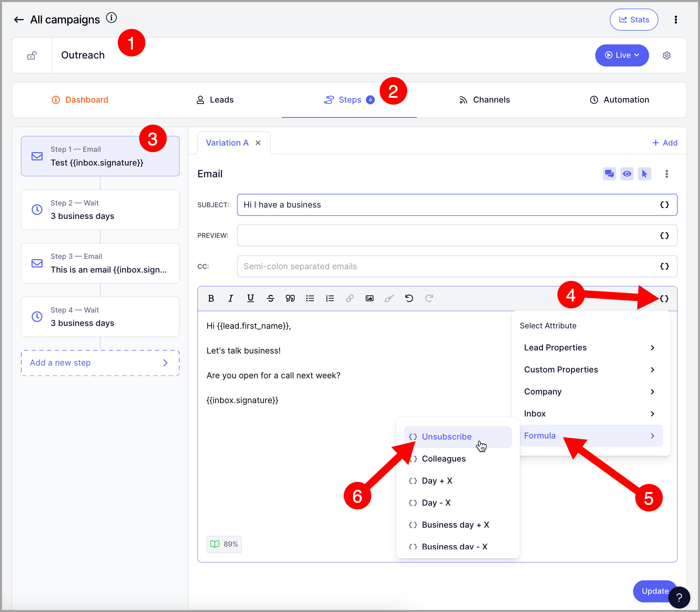The height and width of the screenshot is (612, 700).
Task: Click the Update button
Action: [x=655, y=591]
